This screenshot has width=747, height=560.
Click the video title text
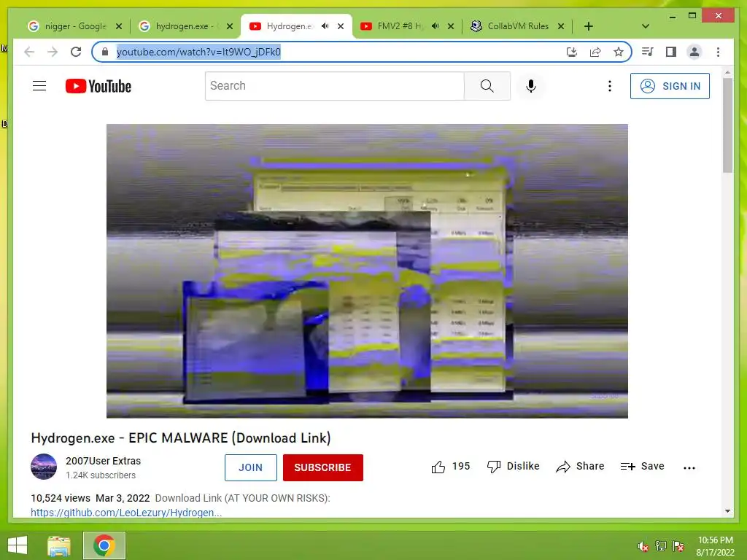click(181, 438)
